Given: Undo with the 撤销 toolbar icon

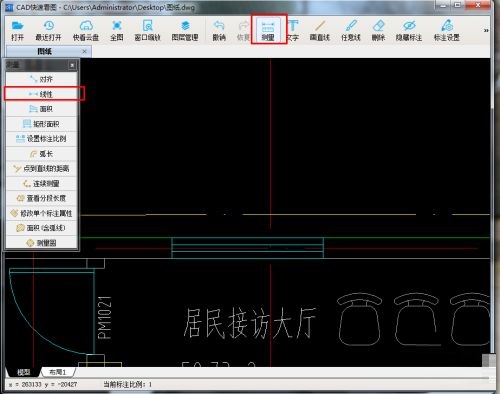Looking at the screenshot, I should click(x=219, y=30).
